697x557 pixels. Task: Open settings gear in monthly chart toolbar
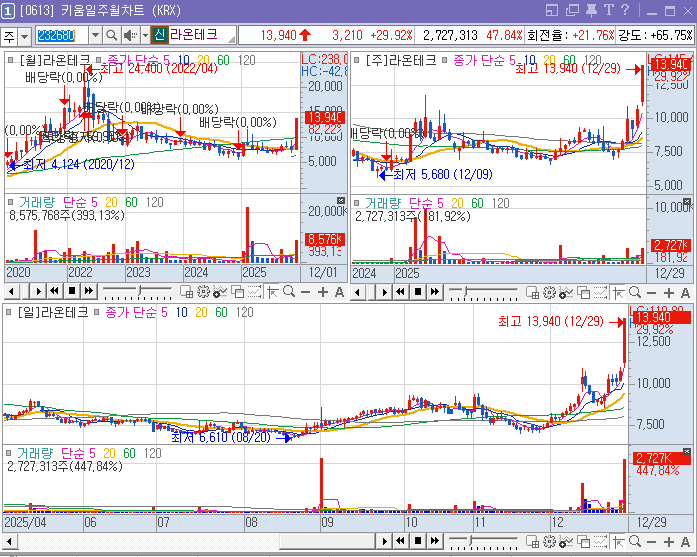(203, 292)
